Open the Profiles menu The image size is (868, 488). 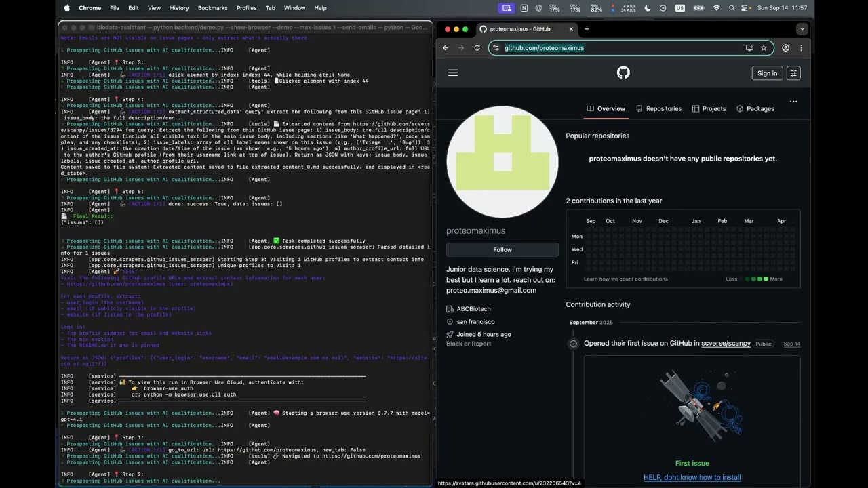click(x=246, y=8)
